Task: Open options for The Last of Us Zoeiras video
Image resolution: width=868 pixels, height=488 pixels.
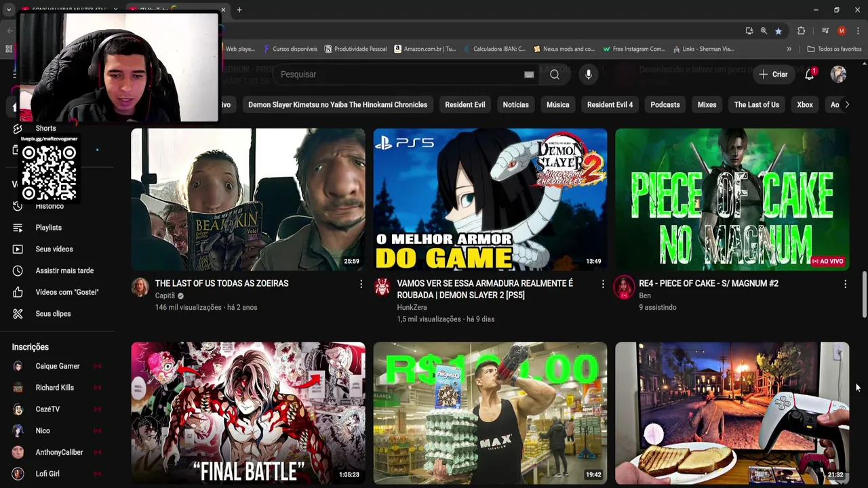Action: coord(361,284)
